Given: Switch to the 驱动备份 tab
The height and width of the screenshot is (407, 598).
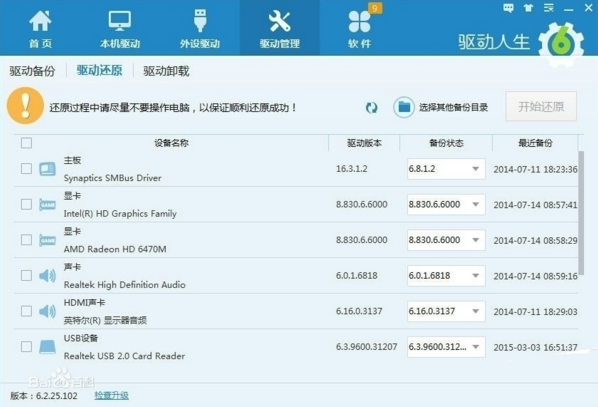Looking at the screenshot, I should point(32,71).
